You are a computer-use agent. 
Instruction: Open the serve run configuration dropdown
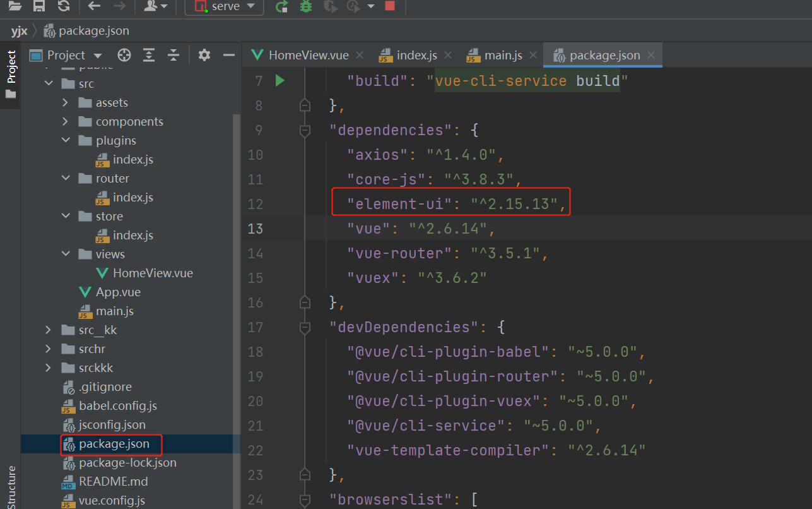pyautogui.click(x=224, y=6)
